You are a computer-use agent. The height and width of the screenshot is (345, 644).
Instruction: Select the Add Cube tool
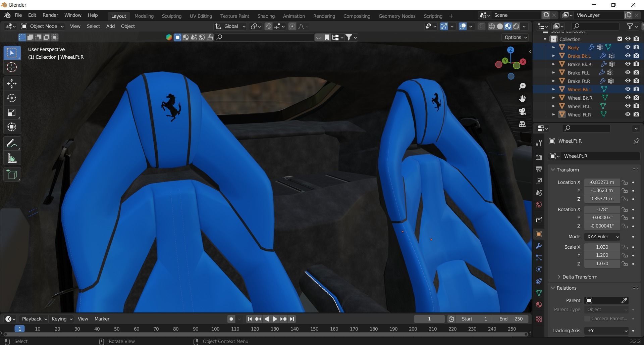12,175
